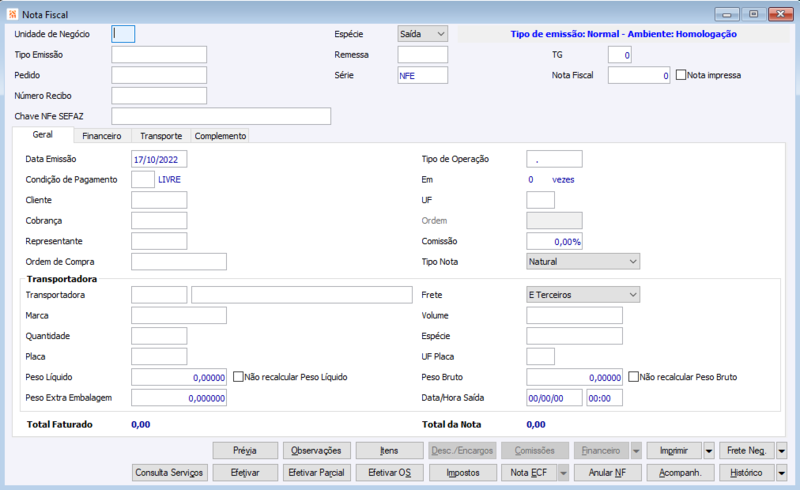Click the Data/Hora Saída date field
The image size is (800, 490).
click(x=555, y=398)
